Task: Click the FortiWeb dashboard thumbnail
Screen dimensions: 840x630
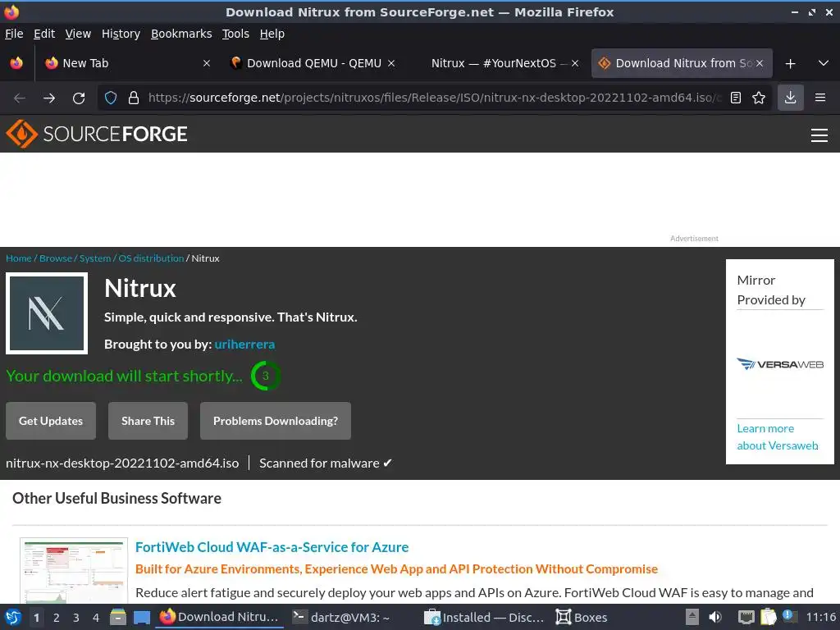Action: [x=74, y=571]
